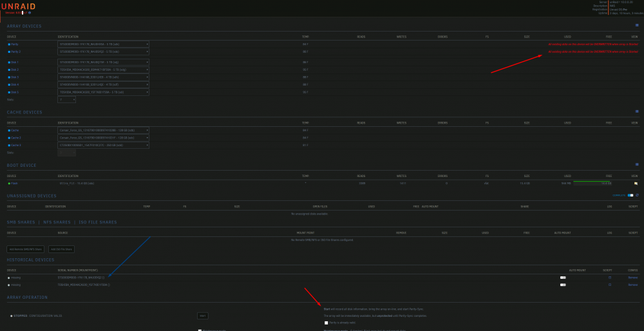Open Flash device folder view icon
The width and height of the screenshot is (644, 331).
pos(636,183)
